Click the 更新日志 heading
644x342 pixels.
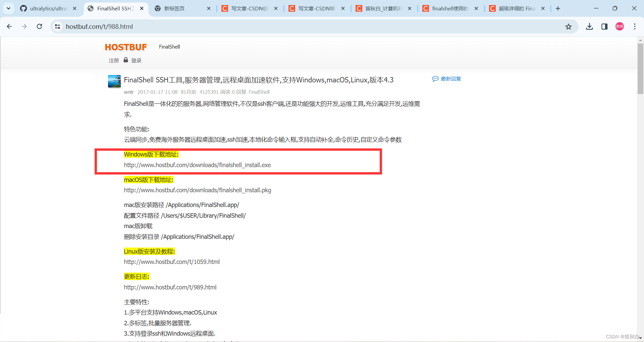(137, 277)
